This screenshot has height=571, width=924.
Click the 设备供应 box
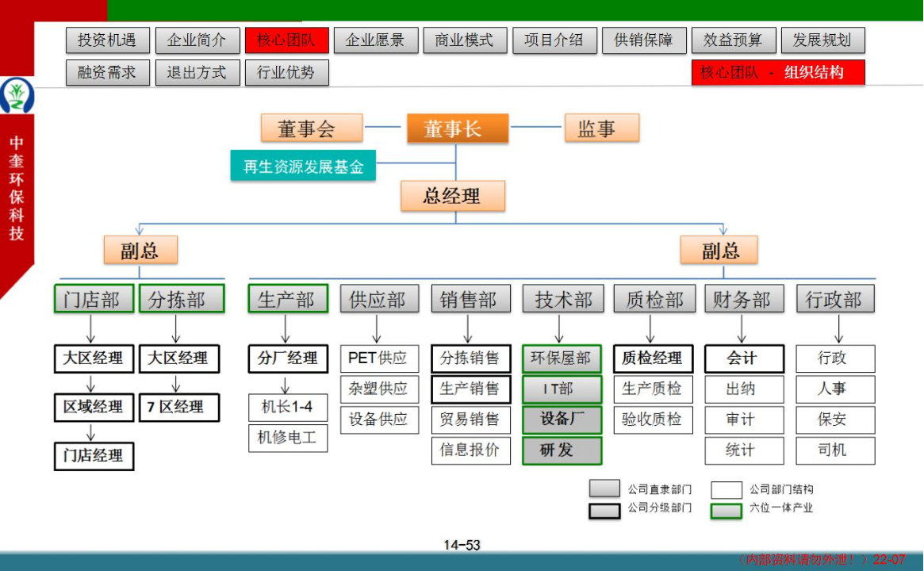pyautogui.click(x=379, y=420)
